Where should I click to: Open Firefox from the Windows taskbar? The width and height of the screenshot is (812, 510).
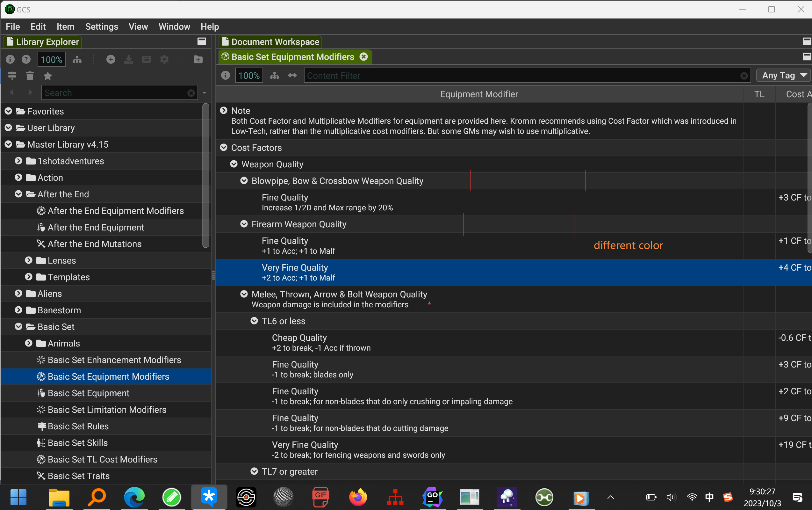click(358, 497)
